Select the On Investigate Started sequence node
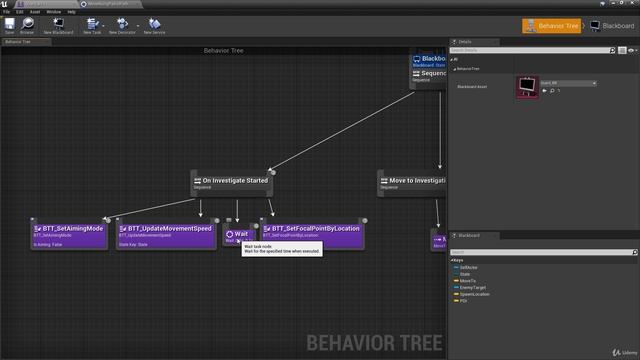Screen dimensions: 640x360 [x=231, y=183]
